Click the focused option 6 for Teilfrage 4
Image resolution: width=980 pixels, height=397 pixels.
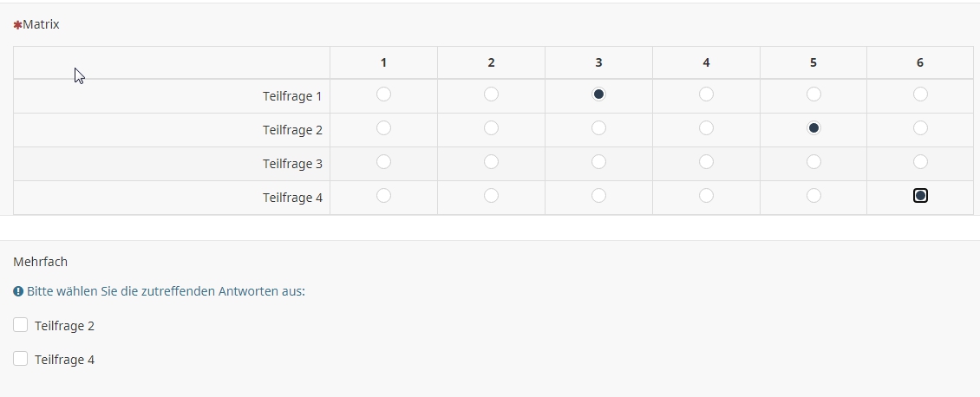click(x=920, y=196)
